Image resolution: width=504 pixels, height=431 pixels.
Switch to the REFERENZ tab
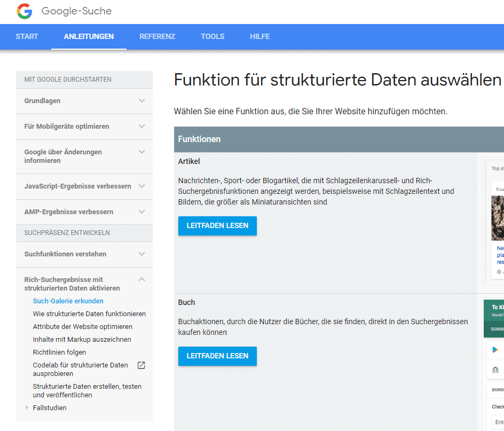tap(157, 37)
